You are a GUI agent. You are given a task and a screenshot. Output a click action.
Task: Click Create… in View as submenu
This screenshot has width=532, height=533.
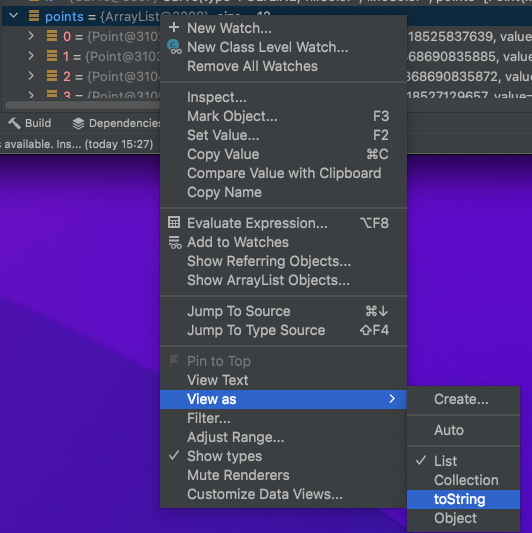pyautogui.click(x=463, y=399)
